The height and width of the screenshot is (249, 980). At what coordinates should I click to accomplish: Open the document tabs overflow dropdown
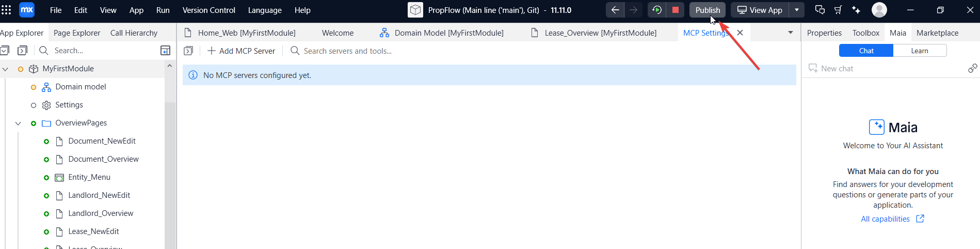(x=790, y=33)
